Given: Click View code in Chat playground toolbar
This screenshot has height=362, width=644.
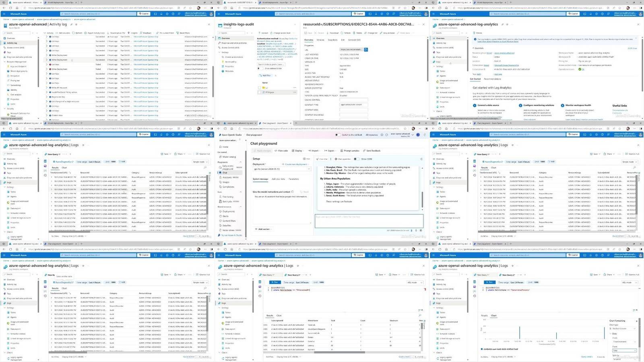Looking at the screenshot, I should pyautogui.click(x=282, y=151).
